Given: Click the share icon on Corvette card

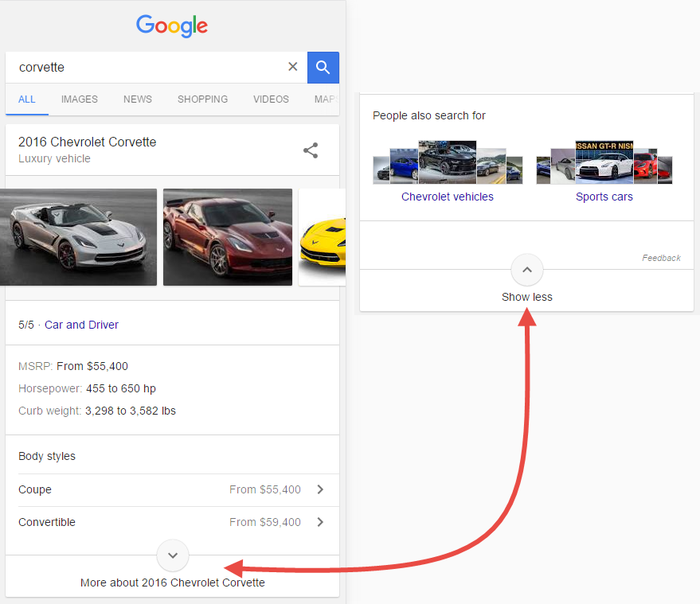Looking at the screenshot, I should pos(311,150).
